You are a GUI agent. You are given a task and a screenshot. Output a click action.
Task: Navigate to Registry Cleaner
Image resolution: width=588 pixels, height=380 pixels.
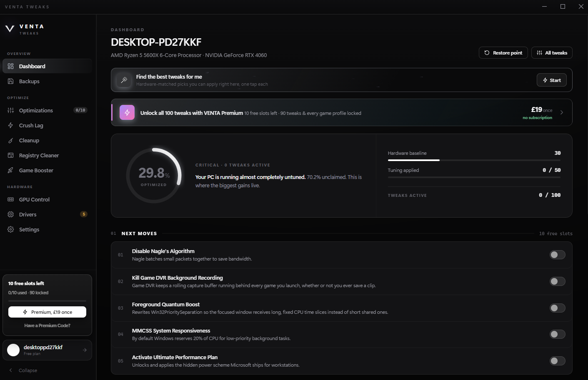[47, 155]
